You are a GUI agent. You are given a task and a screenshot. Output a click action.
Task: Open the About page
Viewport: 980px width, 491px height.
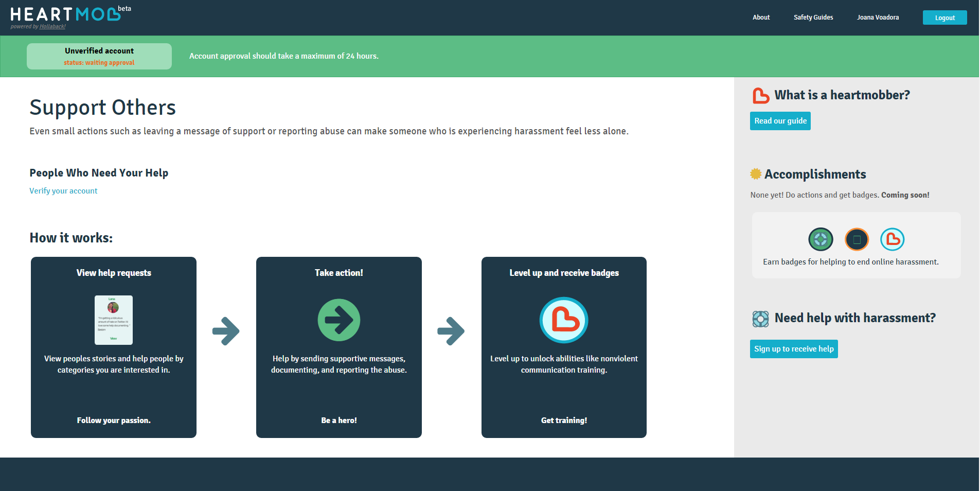coord(761,17)
